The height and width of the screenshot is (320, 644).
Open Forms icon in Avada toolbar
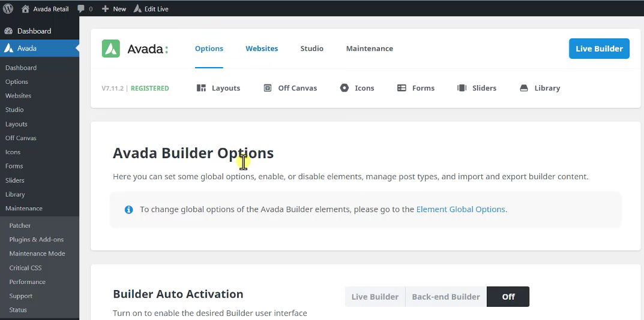pyautogui.click(x=402, y=88)
